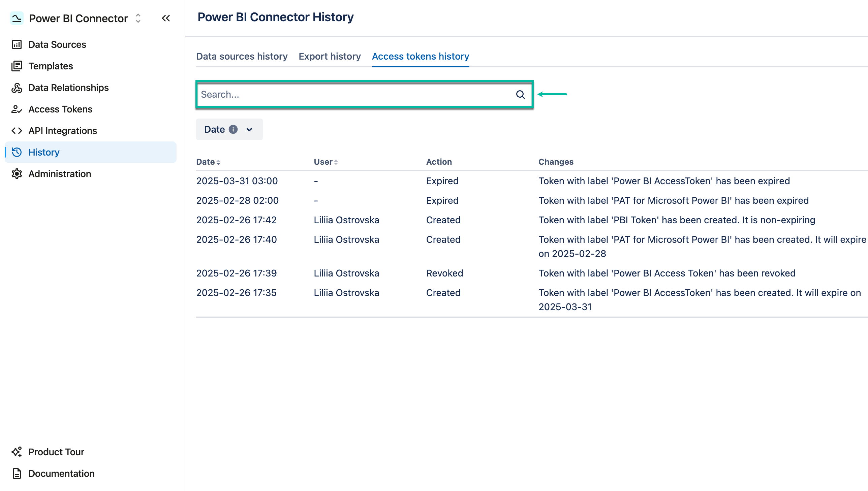This screenshot has height=491, width=868.
Task: Toggle sorting on the Date column
Action: (x=219, y=162)
